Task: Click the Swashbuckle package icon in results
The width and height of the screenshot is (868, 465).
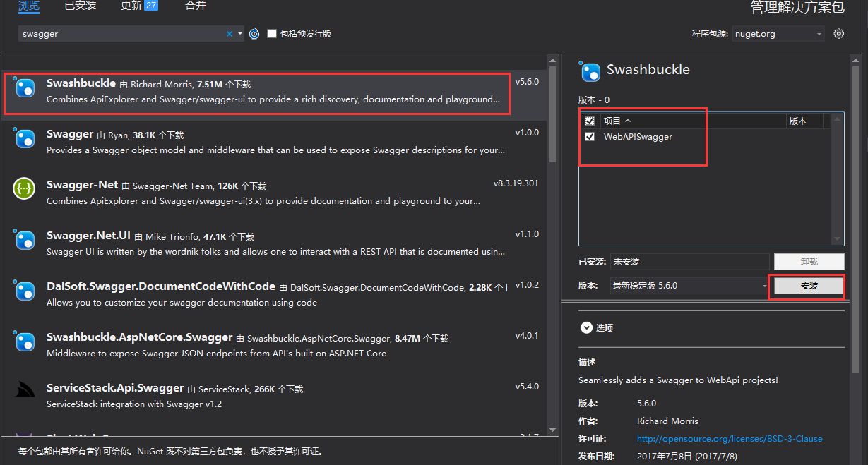Action: [x=25, y=88]
